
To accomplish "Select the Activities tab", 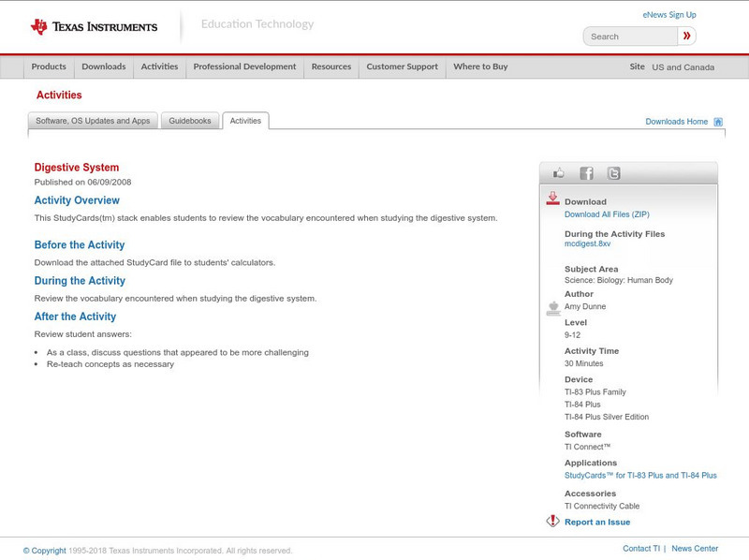I will (x=245, y=119).
